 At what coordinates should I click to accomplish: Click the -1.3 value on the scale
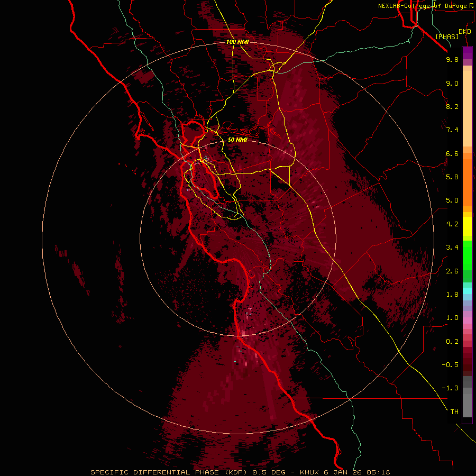(451, 388)
